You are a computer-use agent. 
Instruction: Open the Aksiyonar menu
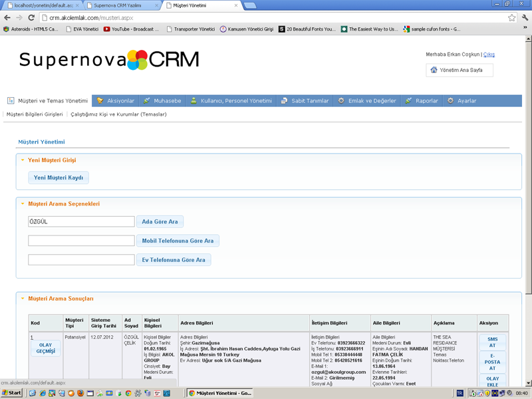pos(116,101)
